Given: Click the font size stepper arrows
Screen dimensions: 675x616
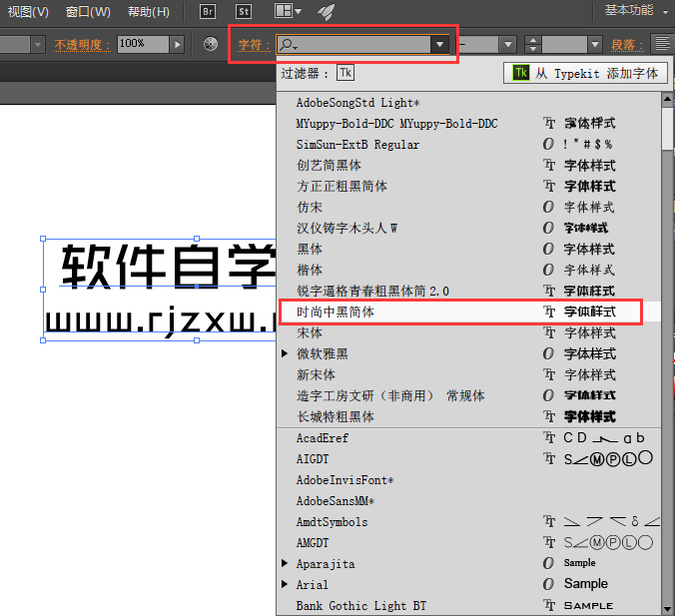Looking at the screenshot, I should pyautogui.click(x=533, y=44).
